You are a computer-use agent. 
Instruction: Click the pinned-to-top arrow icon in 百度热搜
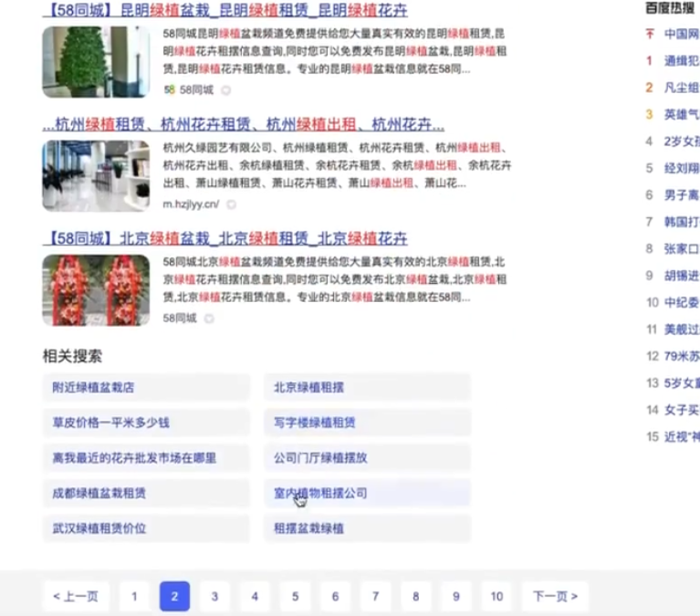[x=650, y=34]
